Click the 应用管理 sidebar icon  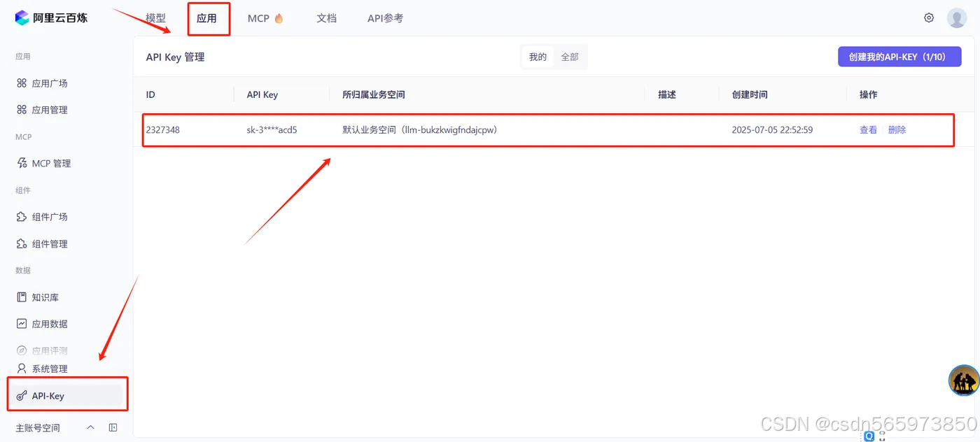click(22, 110)
